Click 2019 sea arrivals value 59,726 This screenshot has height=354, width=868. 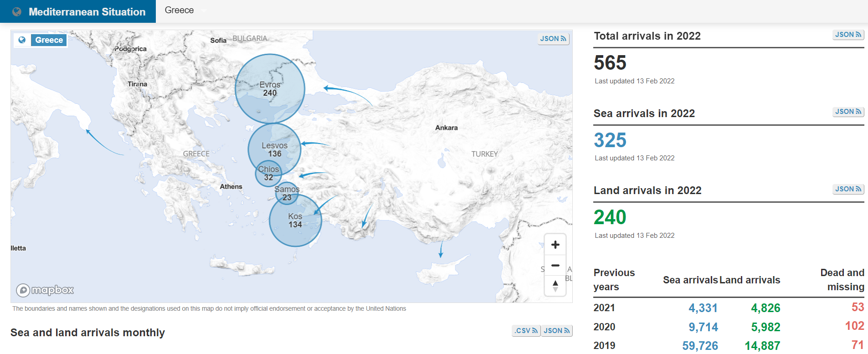coord(700,346)
